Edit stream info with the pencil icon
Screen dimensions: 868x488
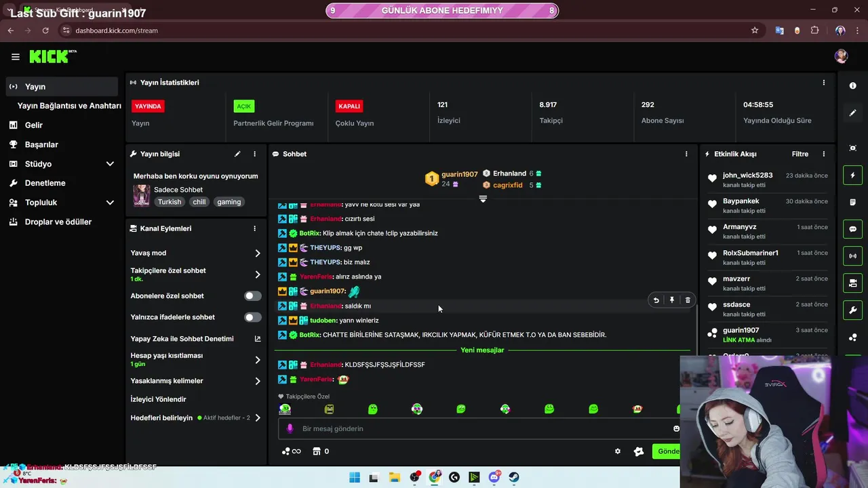click(x=237, y=154)
